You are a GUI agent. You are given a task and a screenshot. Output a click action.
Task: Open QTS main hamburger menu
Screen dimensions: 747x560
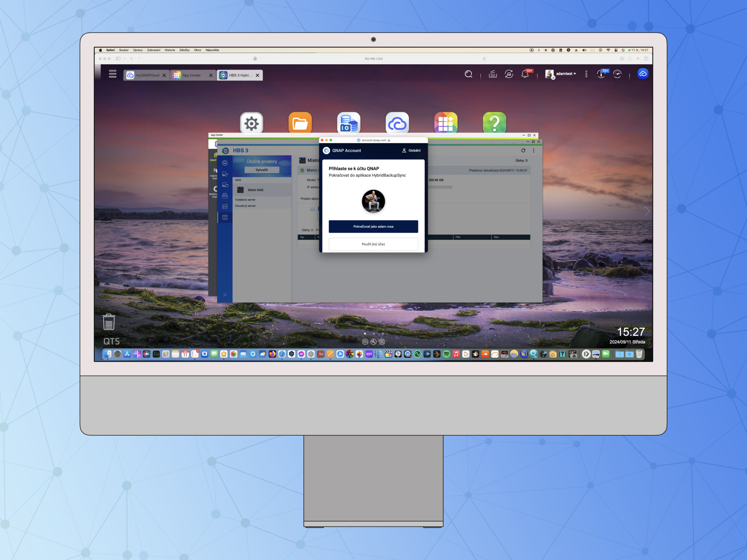point(113,74)
